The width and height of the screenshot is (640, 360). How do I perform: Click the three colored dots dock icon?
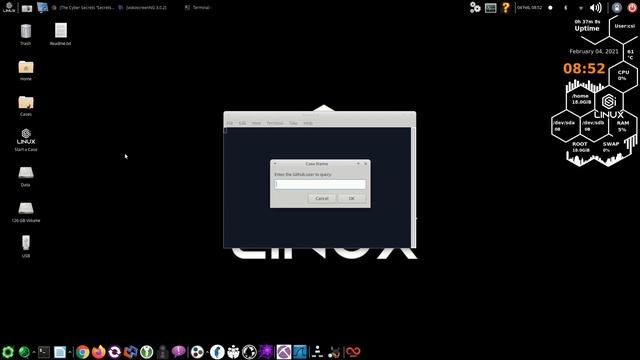(x=197, y=351)
